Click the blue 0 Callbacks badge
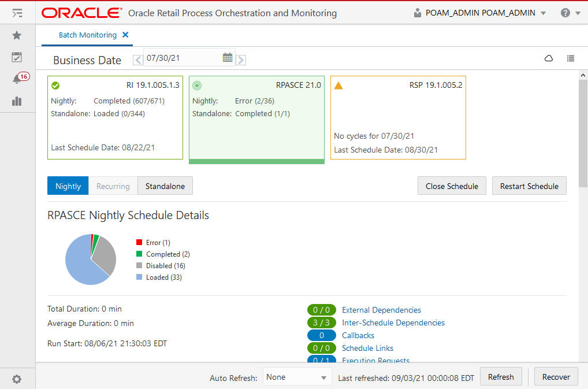The width and height of the screenshot is (588, 389). [x=321, y=335]
